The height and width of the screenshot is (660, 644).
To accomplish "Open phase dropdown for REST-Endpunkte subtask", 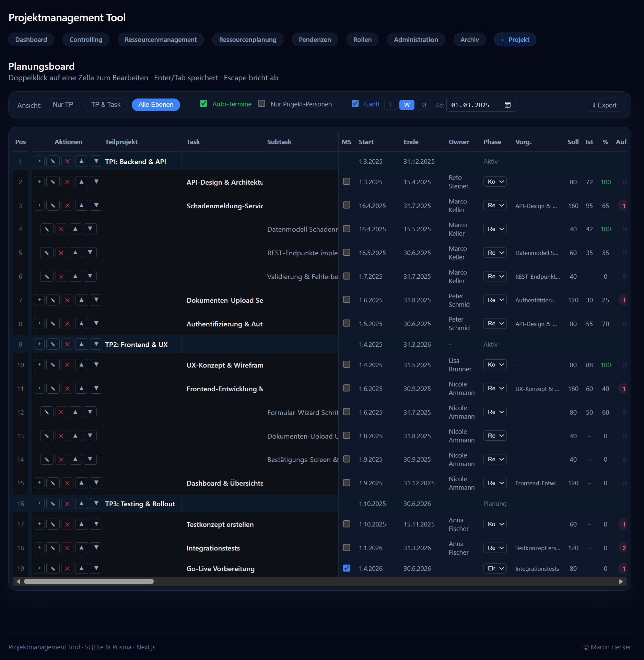I will (495, 253).
